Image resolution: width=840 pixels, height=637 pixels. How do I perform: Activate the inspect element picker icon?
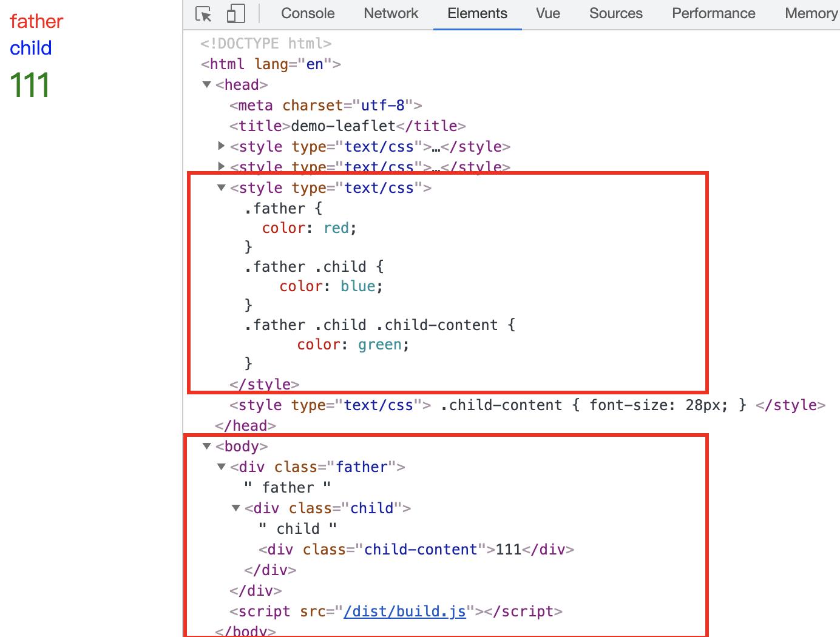[x=204, y=13]
